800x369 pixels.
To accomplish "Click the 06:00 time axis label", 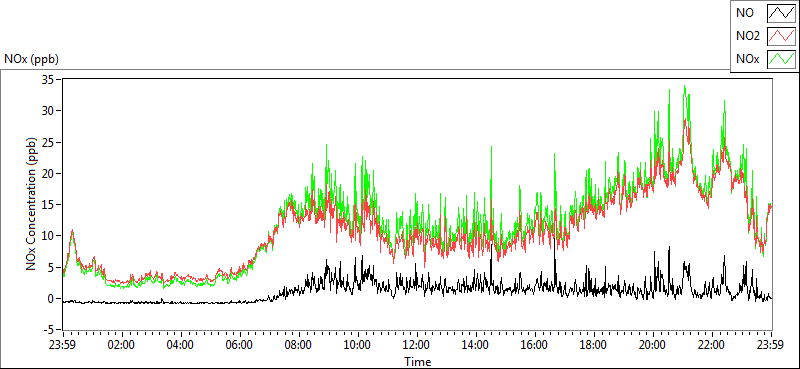I will click(x=240, y=344).
